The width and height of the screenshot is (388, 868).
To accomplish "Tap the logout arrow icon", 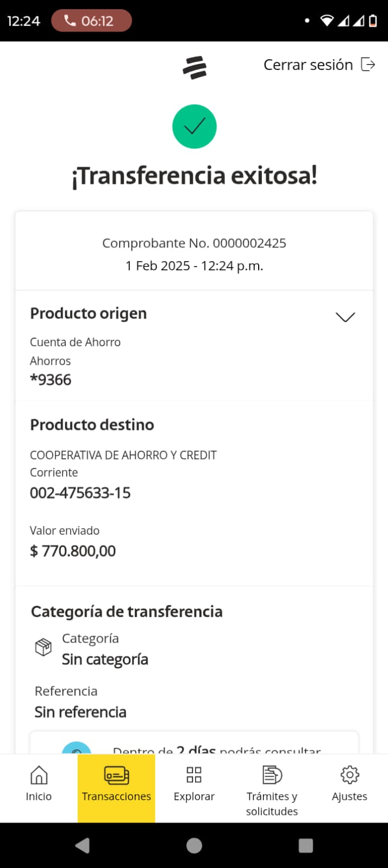I will [368, 65].
